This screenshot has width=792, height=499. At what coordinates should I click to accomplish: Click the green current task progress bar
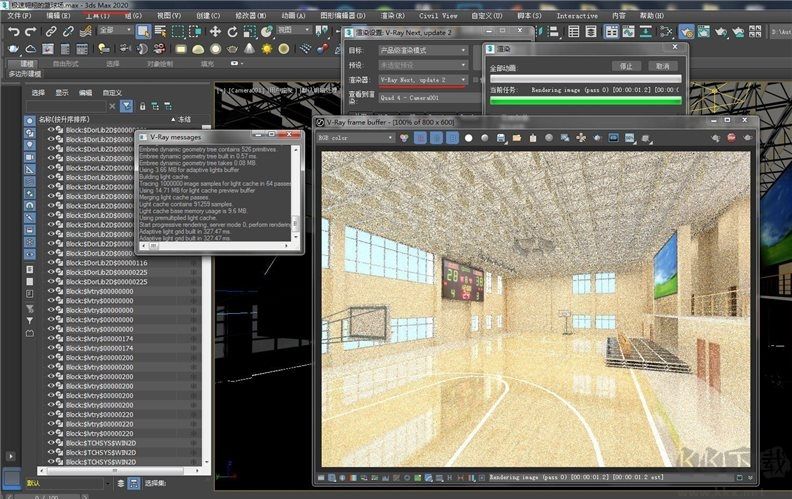point(585,99)
